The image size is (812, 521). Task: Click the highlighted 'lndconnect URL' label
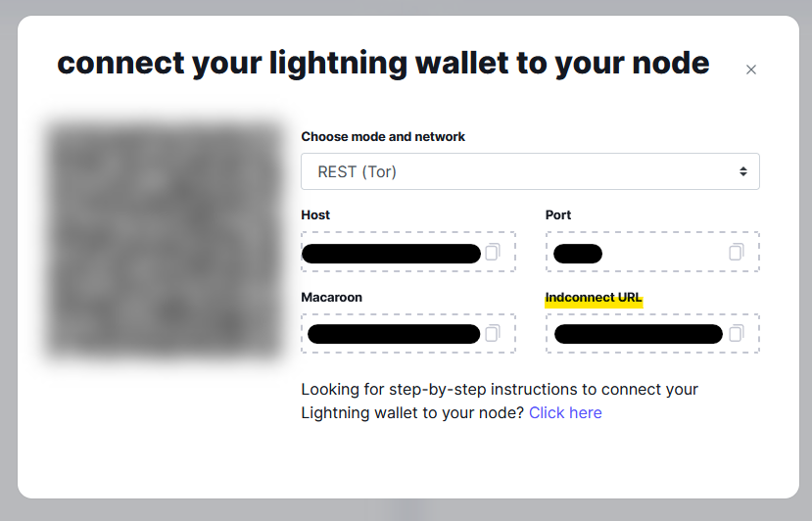tap(594, 298)
